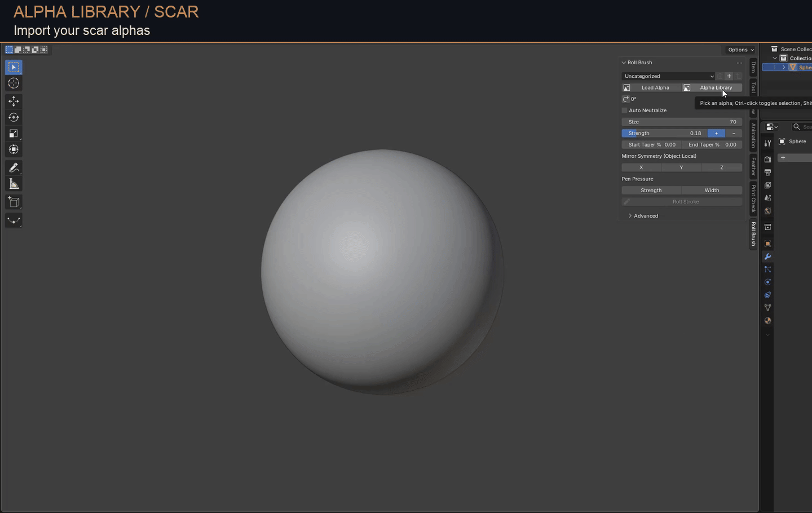
Task: Choose the Measure ruler tool
Action: [x=14, y=184]
